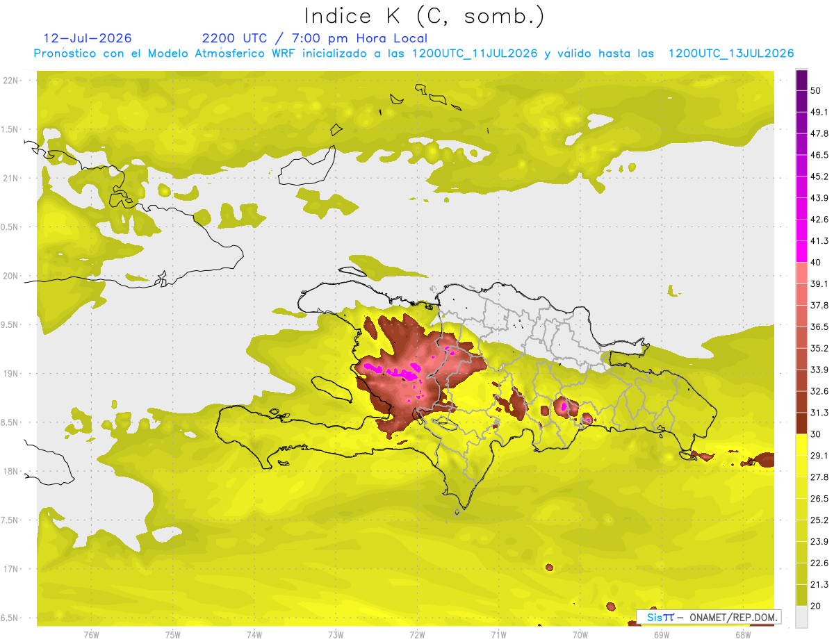Click the color bar value "21.3"

point(819,584)
